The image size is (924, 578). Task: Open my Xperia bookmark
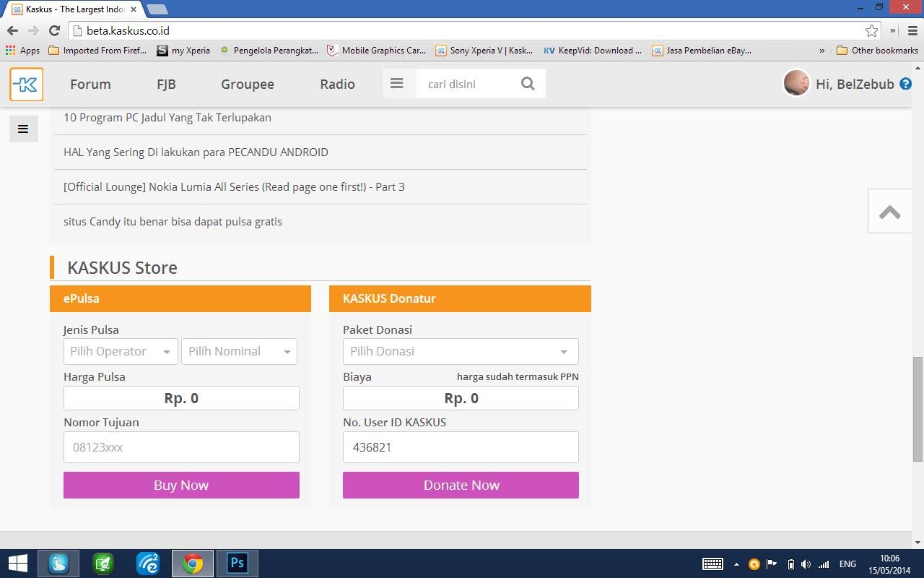183,51
